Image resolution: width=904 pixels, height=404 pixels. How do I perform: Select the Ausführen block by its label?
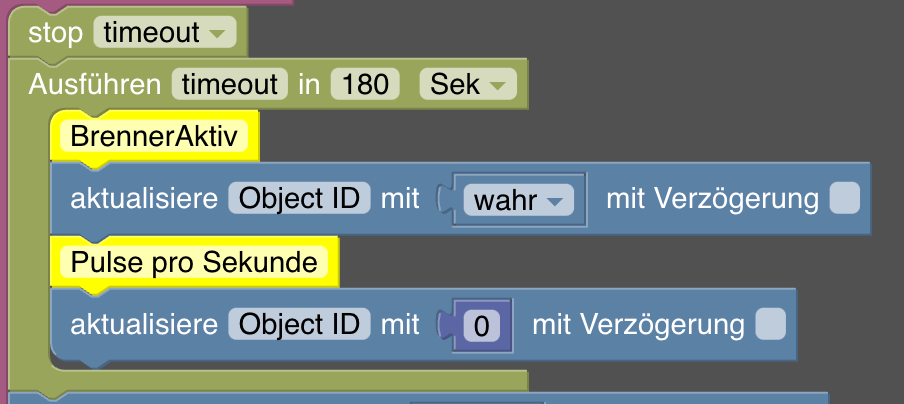[95, 85]
